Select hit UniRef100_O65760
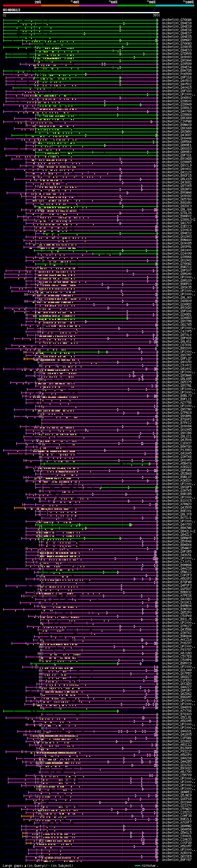Image resolution: width=197 pixels, height=868 pixels. [177, 200]
